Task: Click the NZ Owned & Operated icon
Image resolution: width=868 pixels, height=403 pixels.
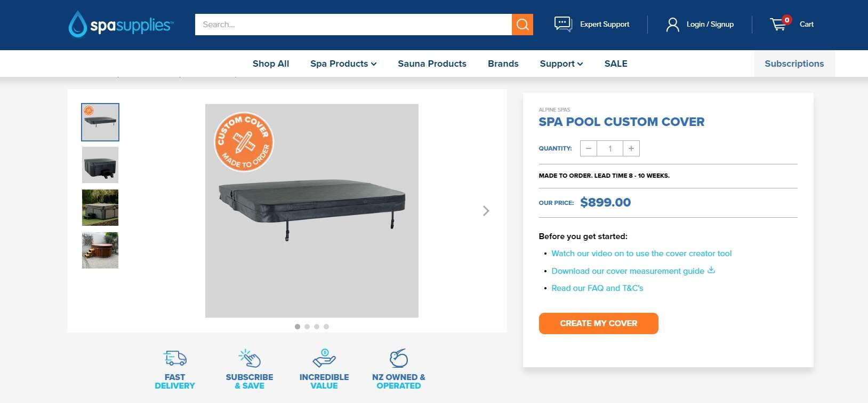Action: pos(399,358)
